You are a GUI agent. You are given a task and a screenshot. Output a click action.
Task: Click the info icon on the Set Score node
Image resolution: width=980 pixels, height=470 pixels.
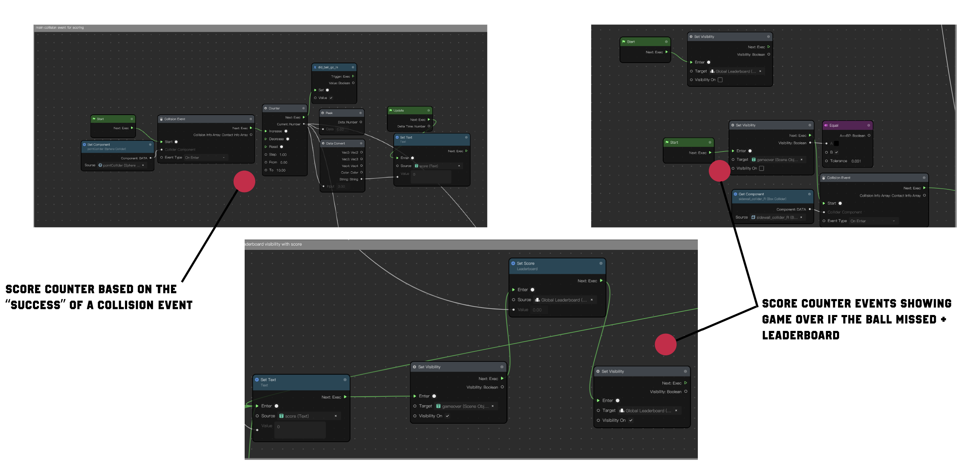(x=601, y=263)
